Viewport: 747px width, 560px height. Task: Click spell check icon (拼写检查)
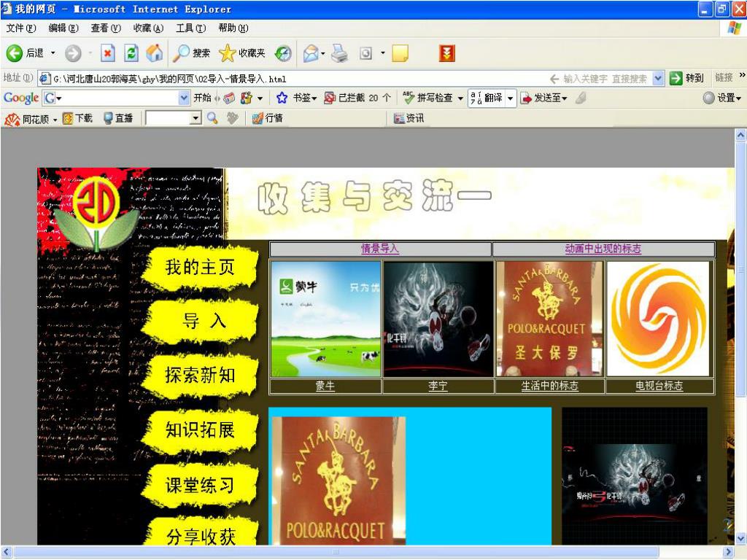point(409,98)
